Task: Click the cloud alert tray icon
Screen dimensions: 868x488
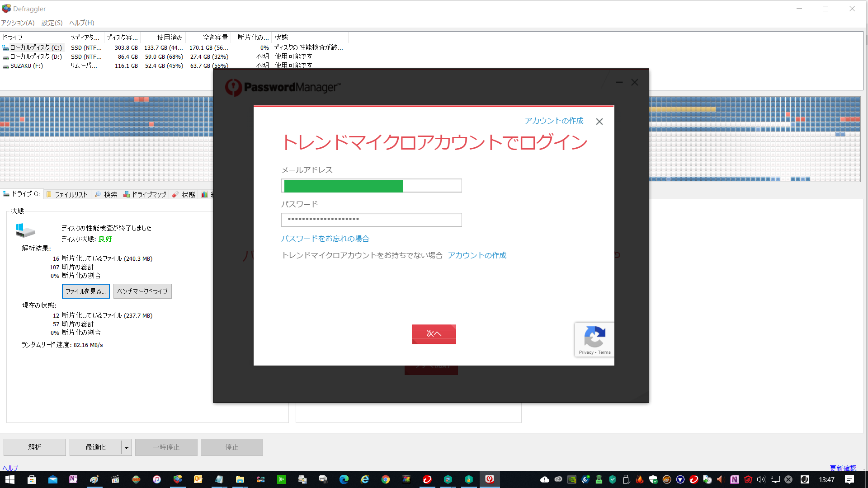Action: click(x=545, y=479)
